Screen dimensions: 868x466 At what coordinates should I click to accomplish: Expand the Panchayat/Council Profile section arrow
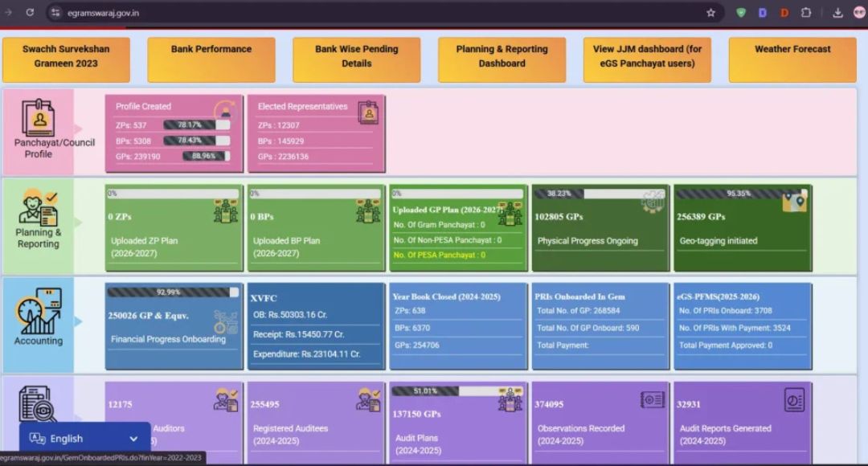[78, 129]
